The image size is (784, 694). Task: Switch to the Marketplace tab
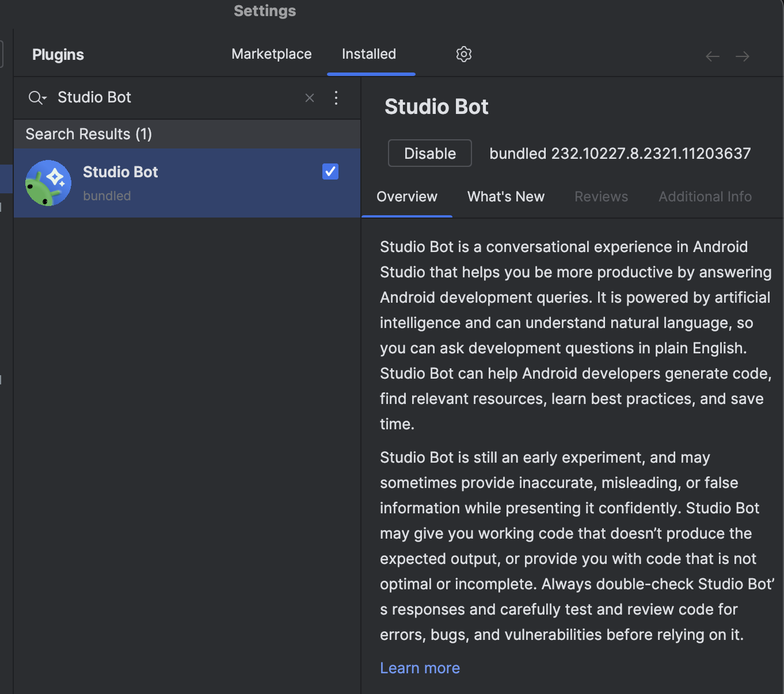tap(271, 54)
